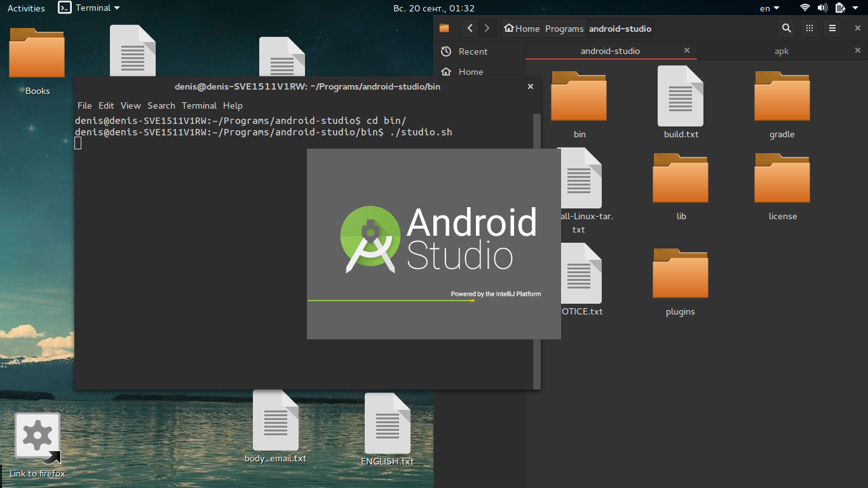The image size is (868, 488).
Task: Select the 'Link to firefox' desktop shortcut
Action: pos(37,445)
